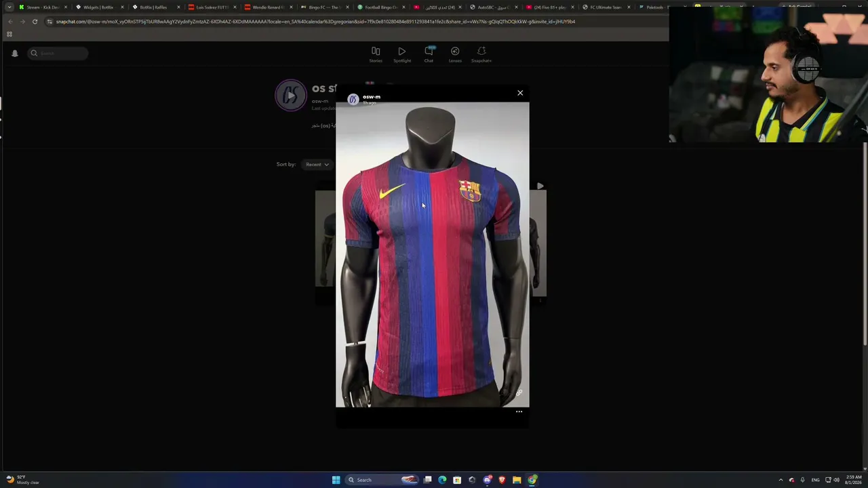Click the osw-m avatar in story header
868x488 pixels.
[353, 100]
